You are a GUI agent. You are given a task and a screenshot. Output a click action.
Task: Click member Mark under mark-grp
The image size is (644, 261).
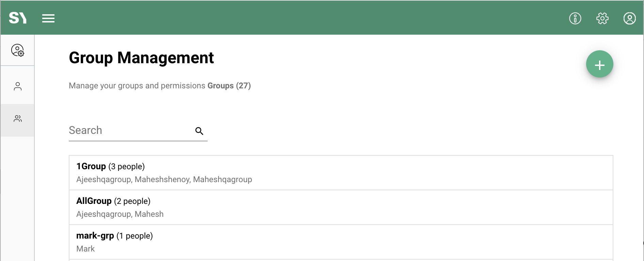(x=85, y=249)
